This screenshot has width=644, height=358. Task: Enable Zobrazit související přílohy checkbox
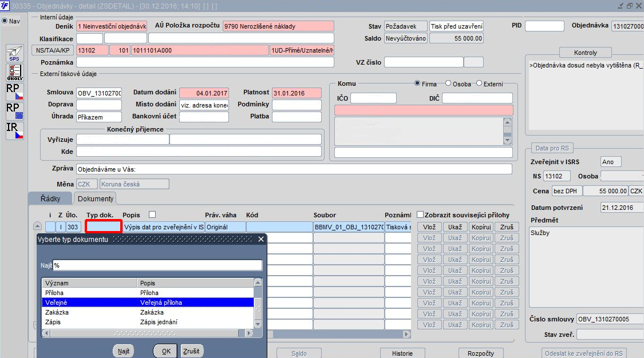(x=420, y=214)
